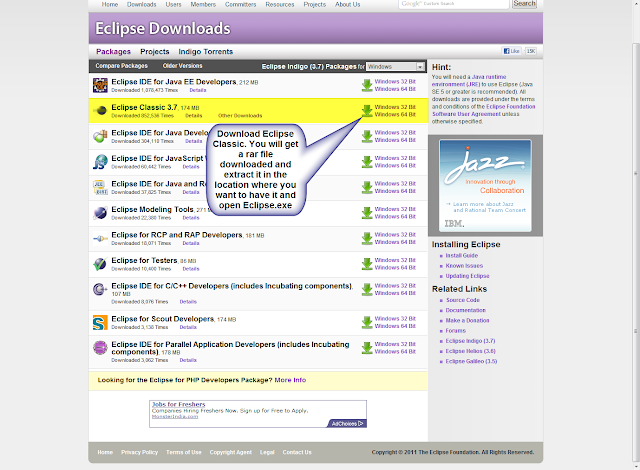Click the AdChoices icon in the ad

point(347,423)
